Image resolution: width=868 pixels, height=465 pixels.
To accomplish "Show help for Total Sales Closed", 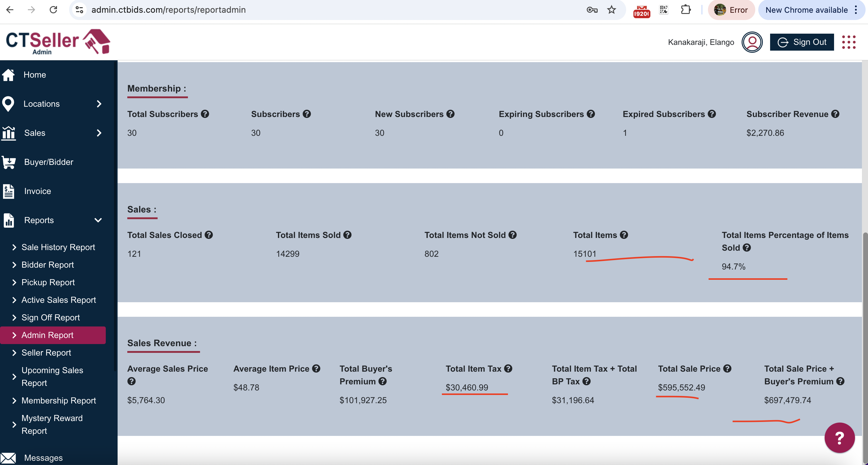I will (209, 235).
